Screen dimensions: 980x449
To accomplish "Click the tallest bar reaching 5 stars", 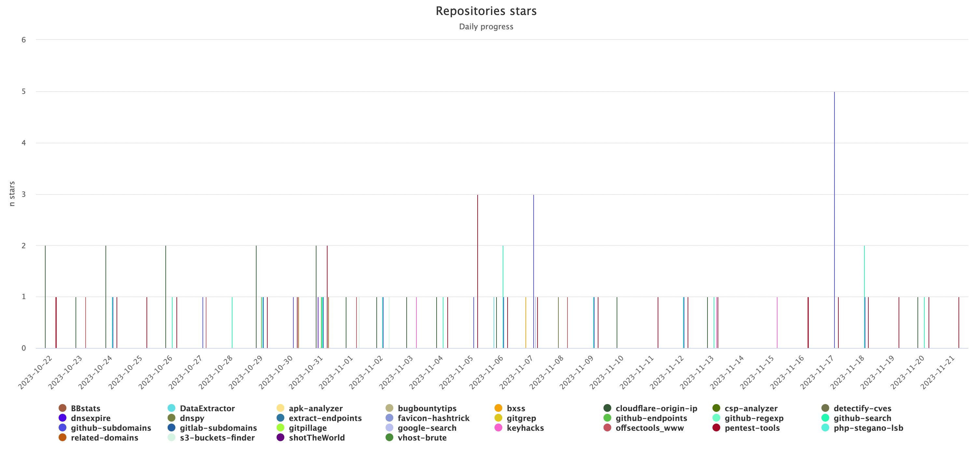I will tap(834, 221).
